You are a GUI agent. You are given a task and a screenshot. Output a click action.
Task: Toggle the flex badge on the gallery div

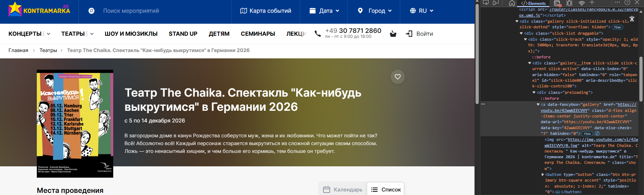(617, 27)
